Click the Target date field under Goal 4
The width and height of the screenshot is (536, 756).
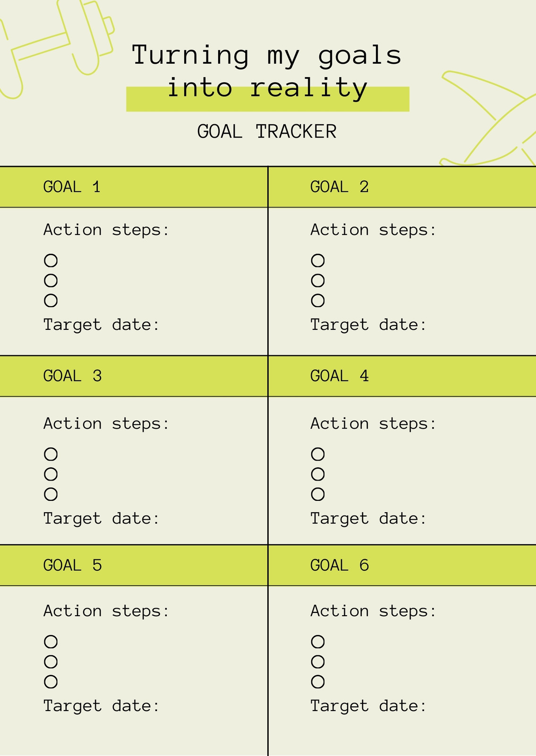[368, 519]
